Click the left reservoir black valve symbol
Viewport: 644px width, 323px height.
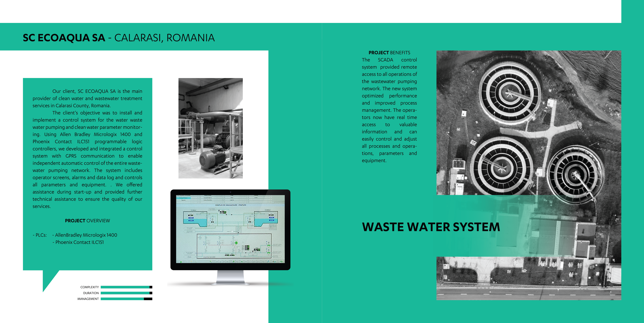[213, 222]
